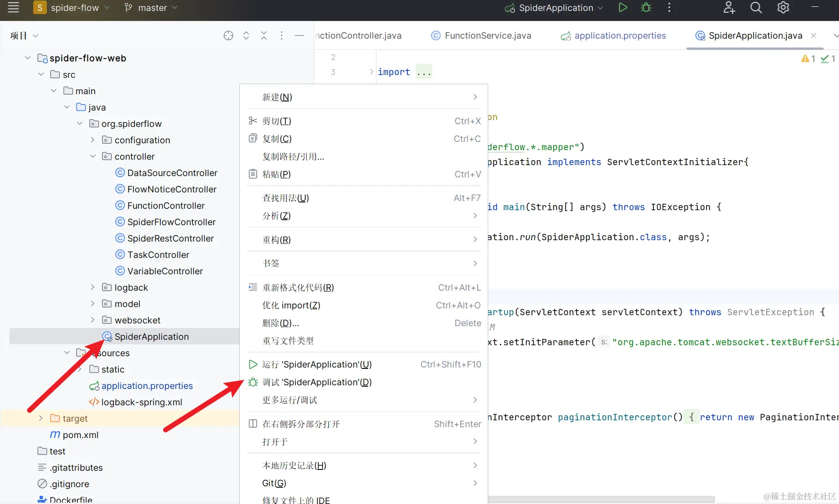Viewport: 839px width, 504px height.
Task: Choose 重新格式化代码(R) menu entry
Action: click(x=364, y=287)
